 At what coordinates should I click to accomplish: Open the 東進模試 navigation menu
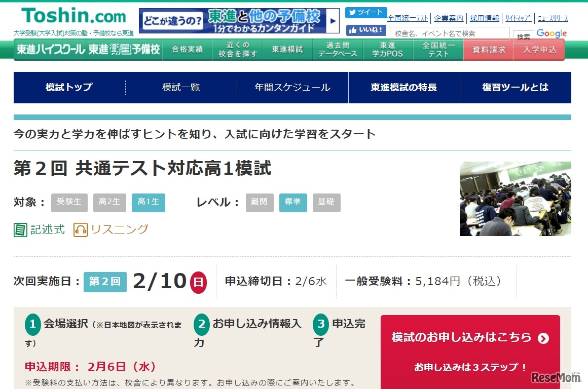(x=287, y=49)
